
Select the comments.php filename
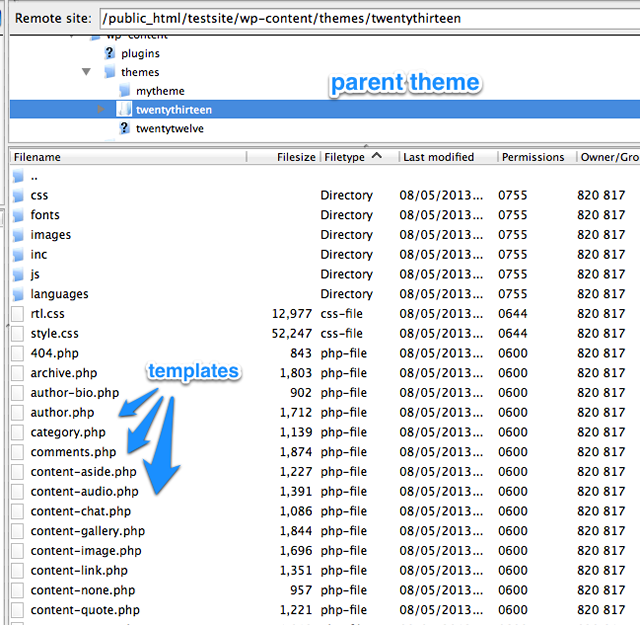tap(73, 452)
